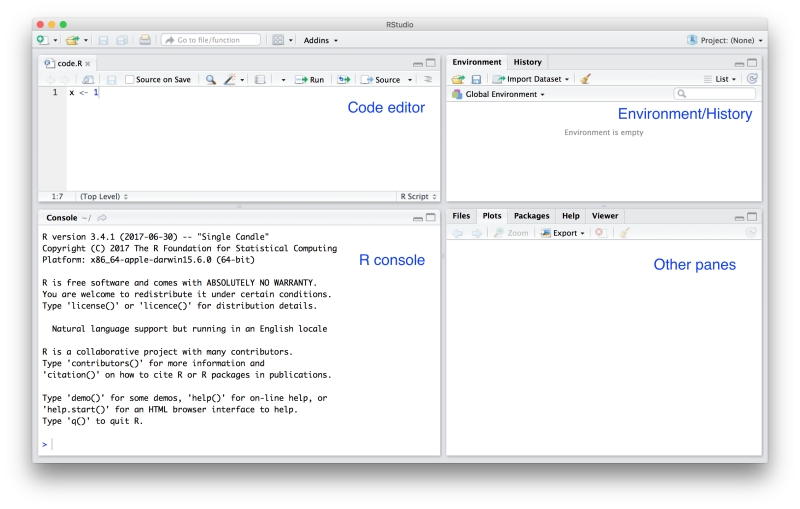Click the new file icon in main toolbar
800x509 pixels.
43,40
